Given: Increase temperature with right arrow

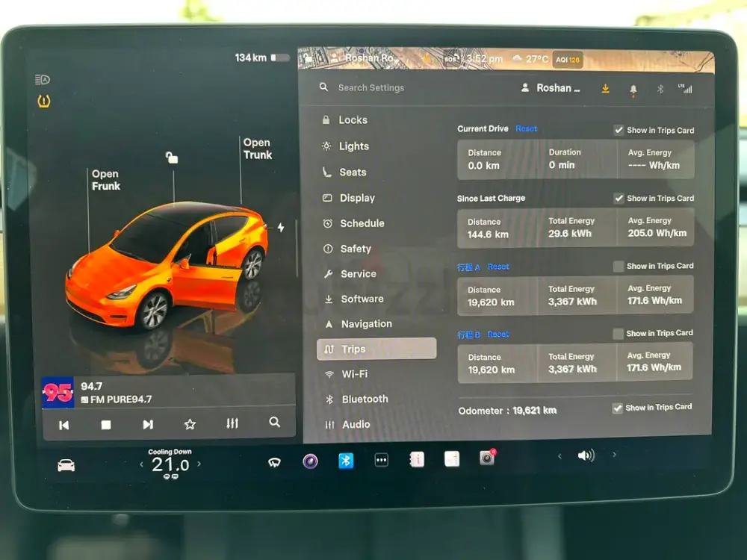Looking at the screenshot, I should click(x=199, y=464).
